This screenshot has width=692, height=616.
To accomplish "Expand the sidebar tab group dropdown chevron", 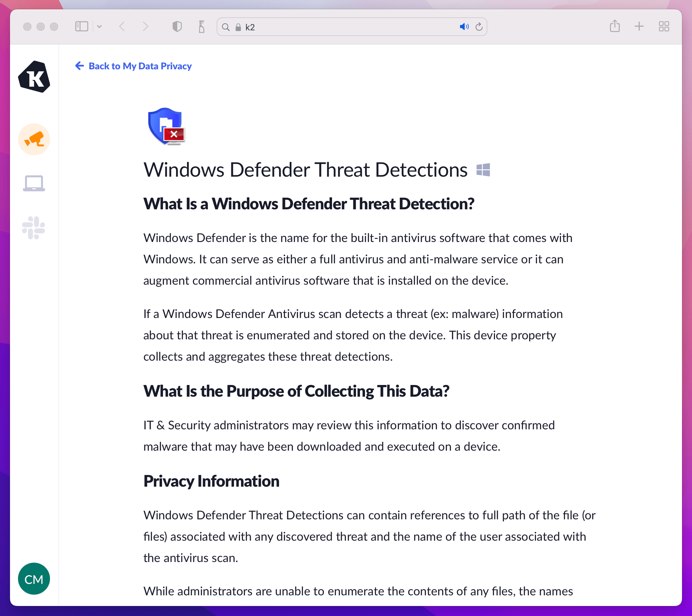I will pyautogui.click(x=99, y=26).
